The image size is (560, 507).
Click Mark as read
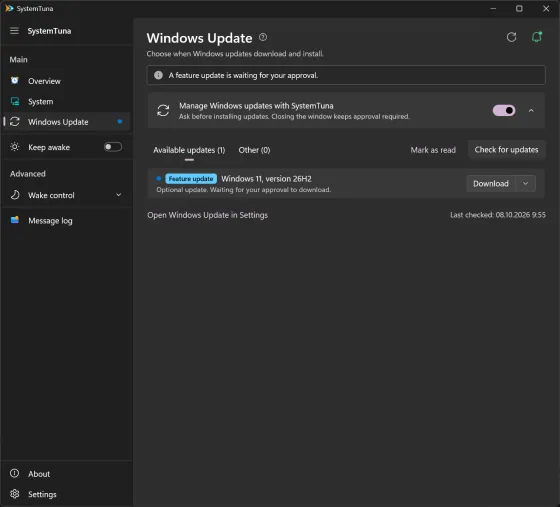433,150
